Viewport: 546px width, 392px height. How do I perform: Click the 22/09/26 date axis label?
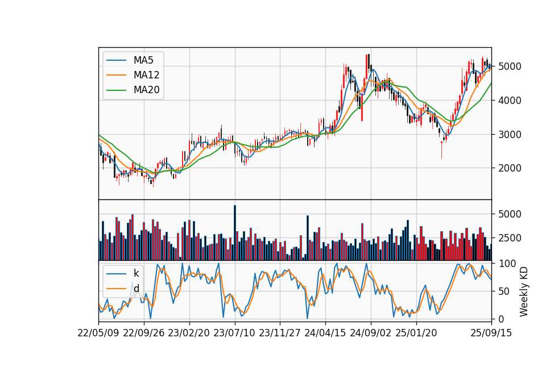click(x=144, y=333)
